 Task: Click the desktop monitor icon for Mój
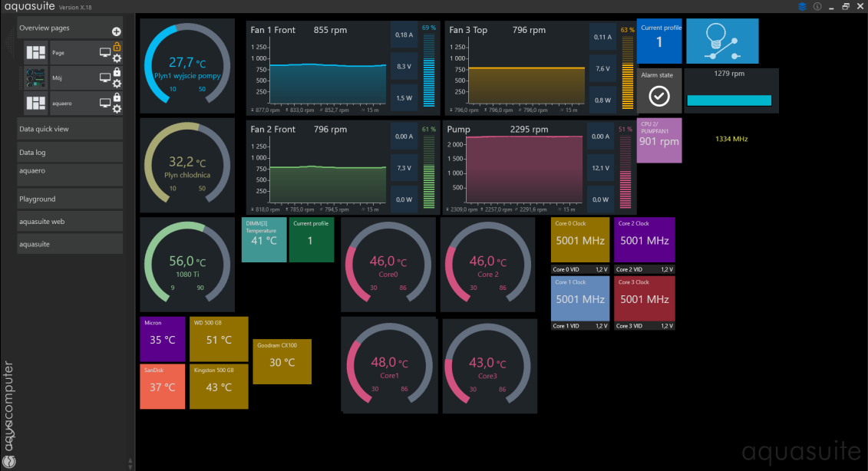(x=104, y=78)
